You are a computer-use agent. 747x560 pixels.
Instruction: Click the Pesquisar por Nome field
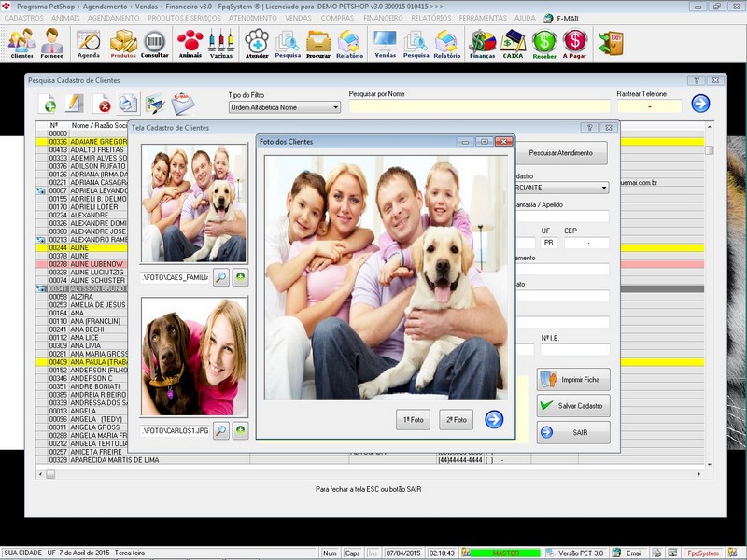coord(479,106)
